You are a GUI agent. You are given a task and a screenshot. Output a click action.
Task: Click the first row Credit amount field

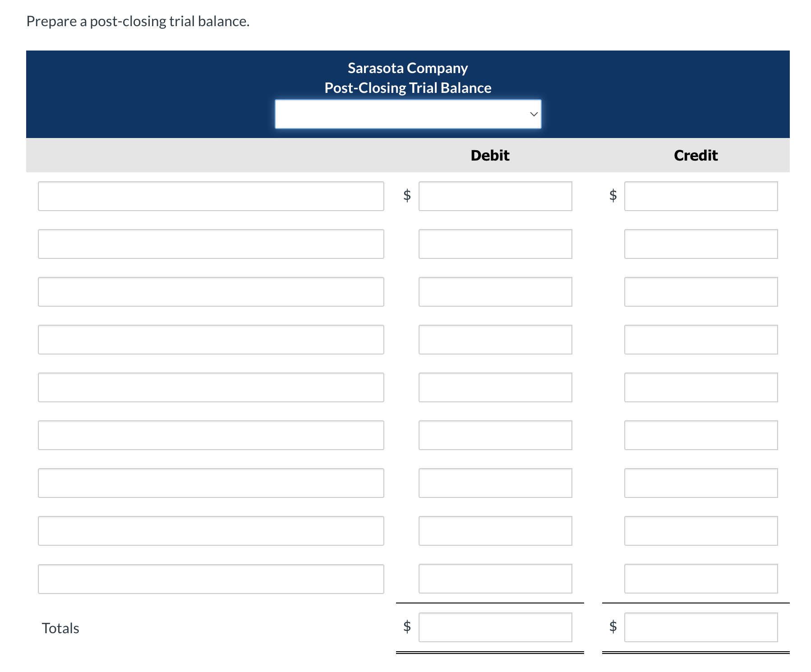coord(701,196)
